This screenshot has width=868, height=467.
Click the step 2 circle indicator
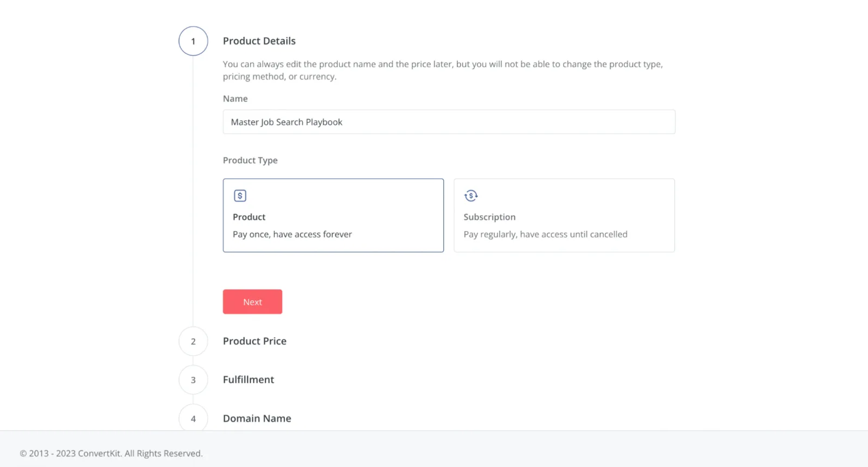pyautogui.click(x=193, y=342)
